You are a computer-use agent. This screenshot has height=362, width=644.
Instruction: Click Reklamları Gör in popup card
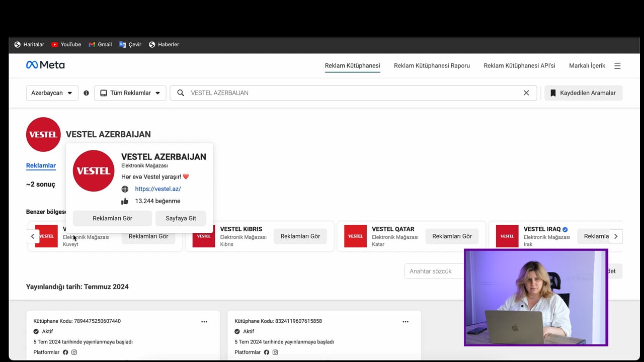(113, 218)
